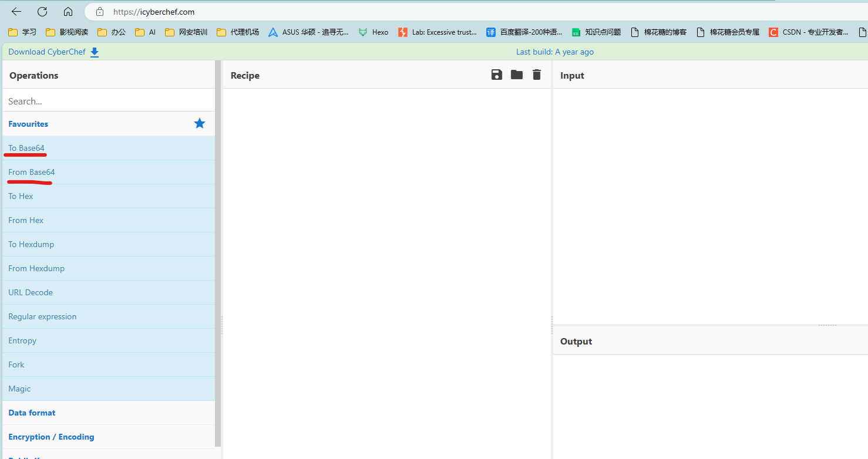
Task: Click the operations Search field
Action: [x=109, y=101]
